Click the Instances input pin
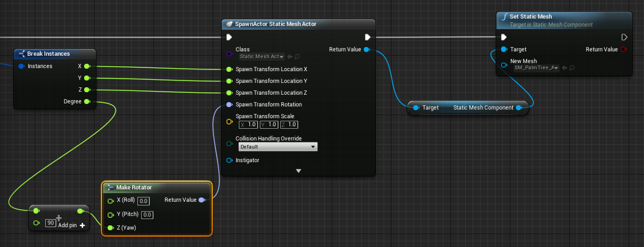This screenshot has width=644, height=247. (22, 66)
